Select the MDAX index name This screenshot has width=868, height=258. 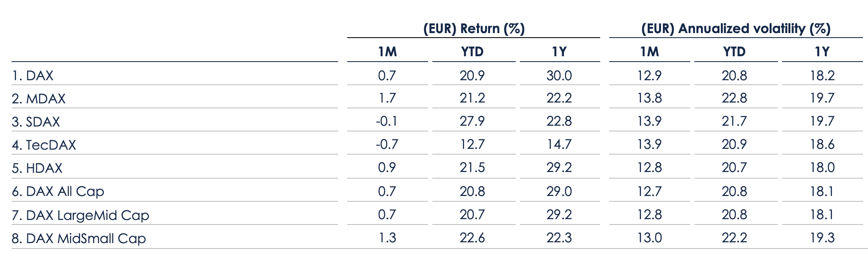point(38,99)
